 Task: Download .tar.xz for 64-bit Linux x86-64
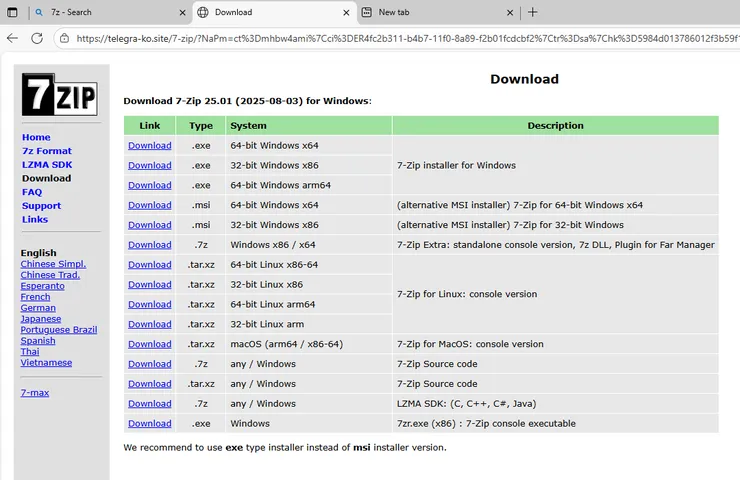150,264
